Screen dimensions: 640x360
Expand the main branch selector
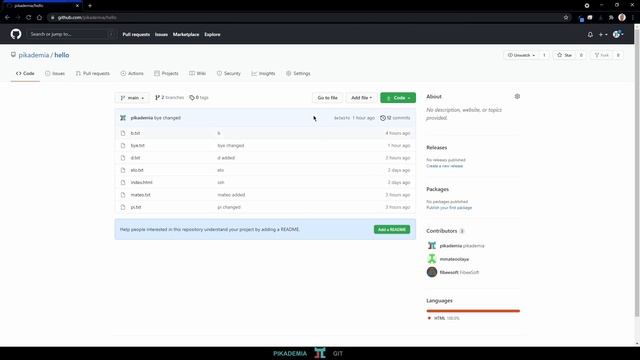coord(132,98)
